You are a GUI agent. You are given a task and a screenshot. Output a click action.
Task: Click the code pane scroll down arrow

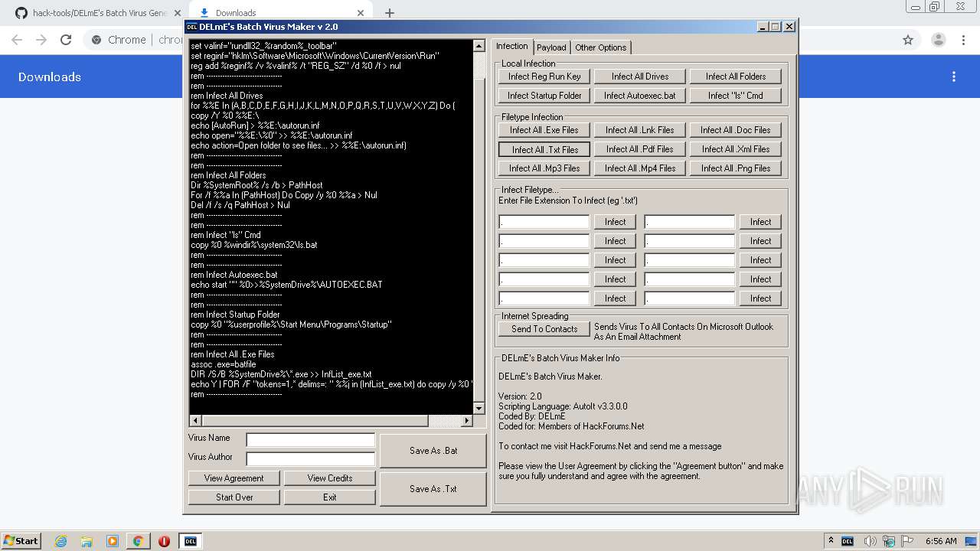point(480,409)
